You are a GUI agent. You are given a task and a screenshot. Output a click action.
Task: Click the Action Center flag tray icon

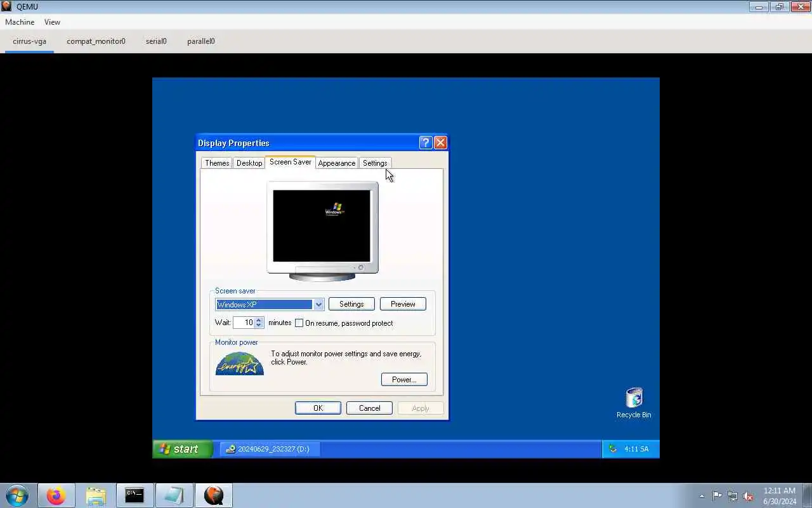717,496
